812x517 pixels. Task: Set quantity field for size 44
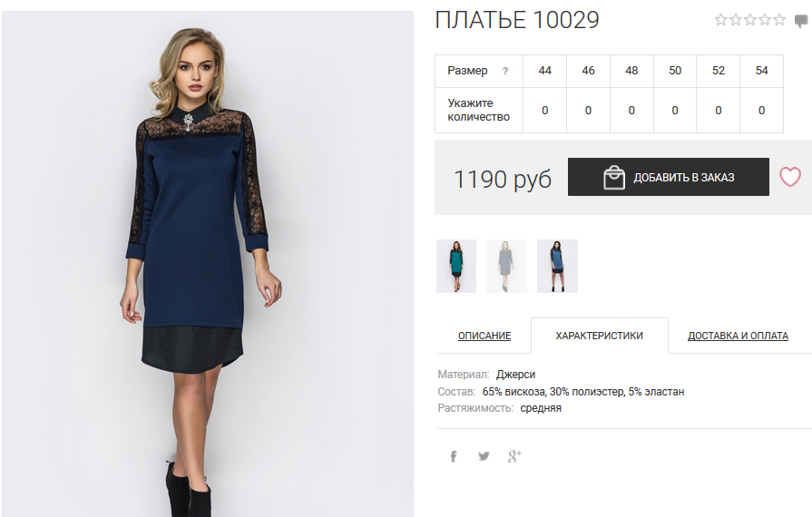[544, 111]
